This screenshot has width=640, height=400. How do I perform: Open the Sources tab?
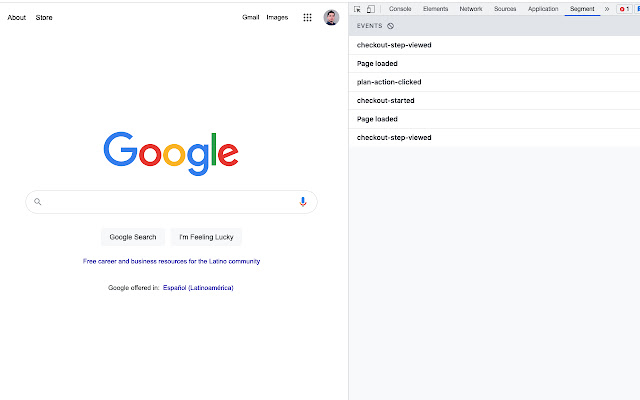click(x=505, y=9)
